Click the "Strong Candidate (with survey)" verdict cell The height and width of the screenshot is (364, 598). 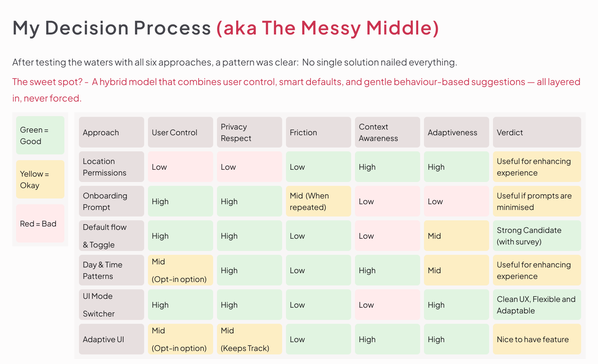(x=537, y=236)
